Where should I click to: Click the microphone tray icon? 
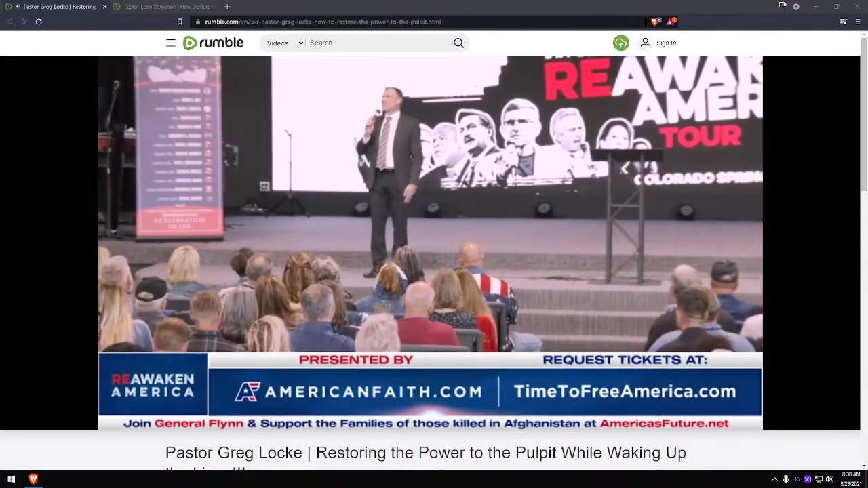click(785, 479)
